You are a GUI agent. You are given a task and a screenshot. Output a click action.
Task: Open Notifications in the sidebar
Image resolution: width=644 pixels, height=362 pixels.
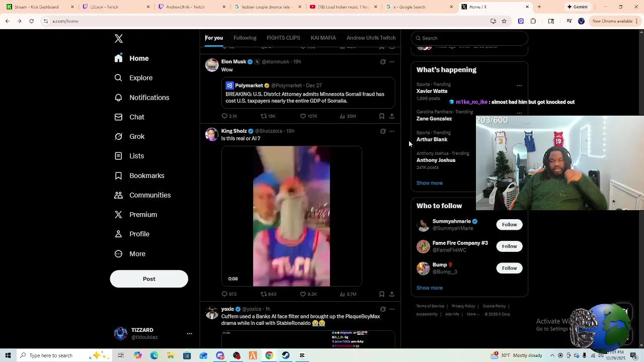tap(141, 98)
